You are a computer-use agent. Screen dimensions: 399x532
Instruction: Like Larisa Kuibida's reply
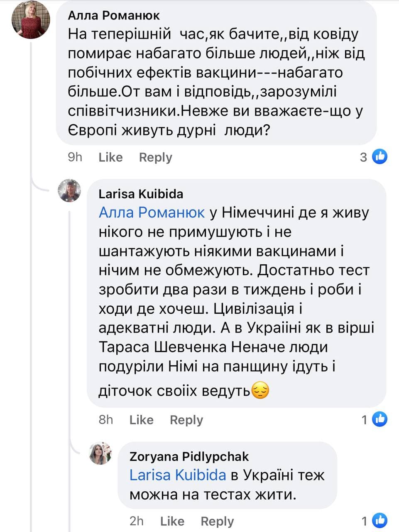click(x=141, y=420)
